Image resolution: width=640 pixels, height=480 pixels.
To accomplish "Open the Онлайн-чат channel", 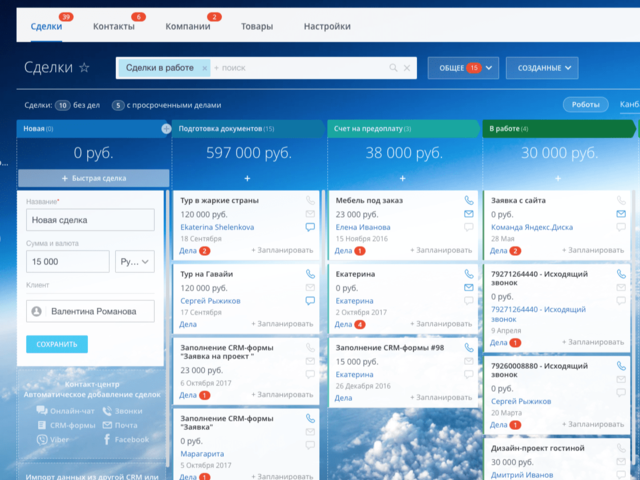I will (x=65, y=411).
